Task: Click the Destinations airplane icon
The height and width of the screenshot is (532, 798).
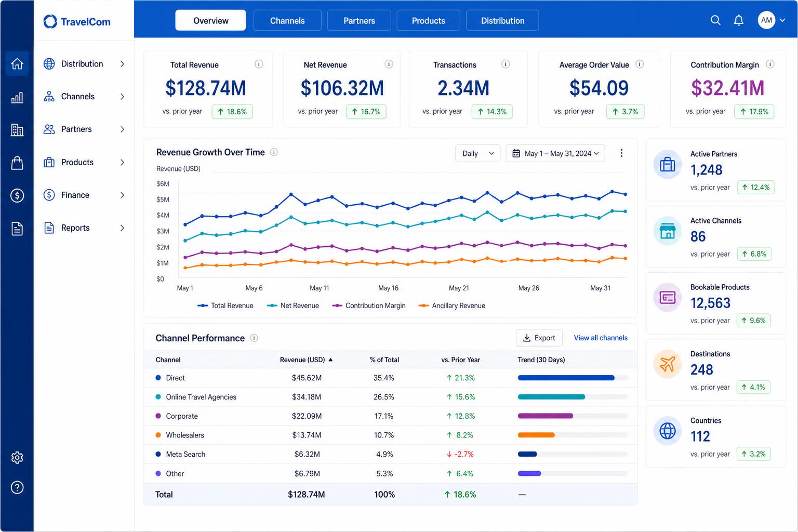Action: [667, 364]
